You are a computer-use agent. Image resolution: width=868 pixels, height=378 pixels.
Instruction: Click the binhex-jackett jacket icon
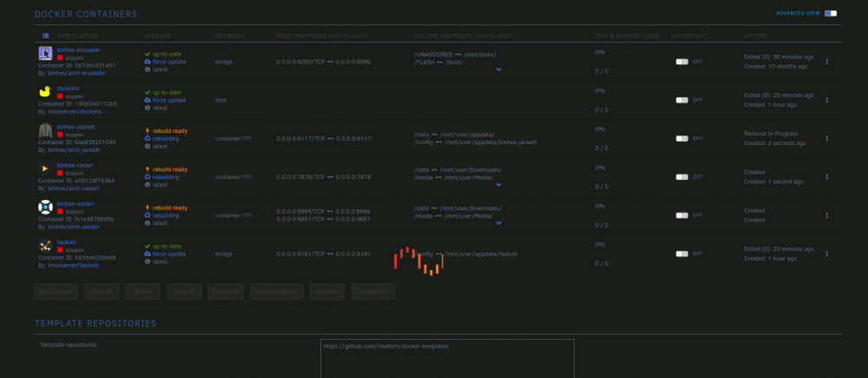tap(45, 130)
